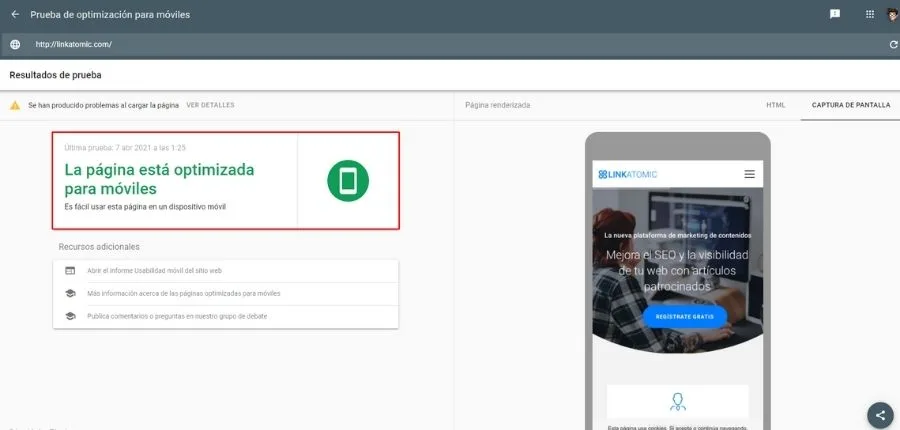Click Mejora el SEO headline in preview
The image size is (900, 430).
pyautogui.click(x=677, y=270)
